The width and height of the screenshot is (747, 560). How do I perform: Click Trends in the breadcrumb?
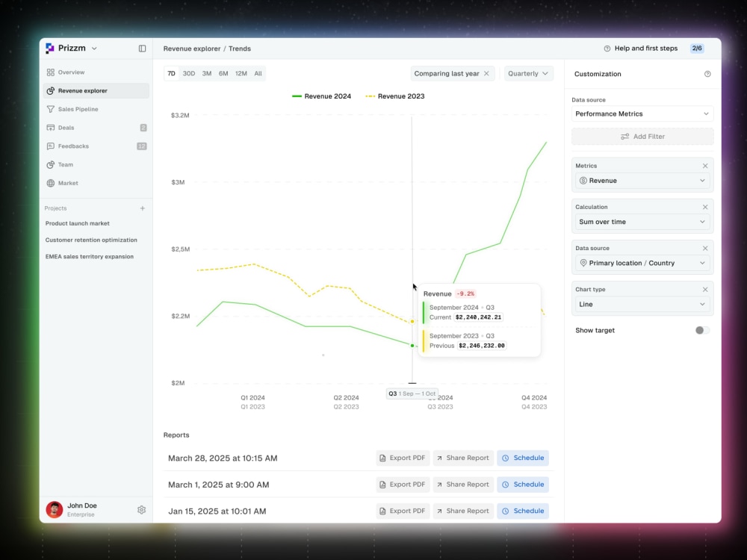click(240, 49)
